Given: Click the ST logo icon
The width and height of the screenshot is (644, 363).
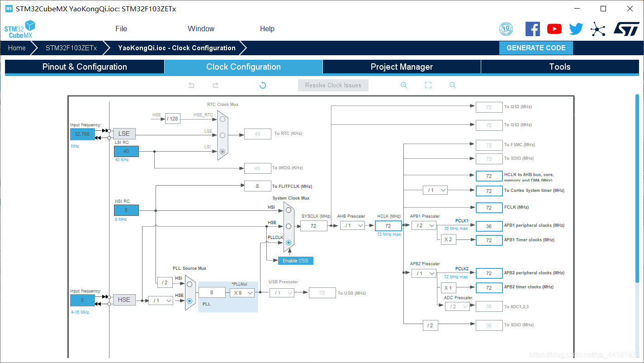Looking at the screenshot, I should [x=626, y=29].
